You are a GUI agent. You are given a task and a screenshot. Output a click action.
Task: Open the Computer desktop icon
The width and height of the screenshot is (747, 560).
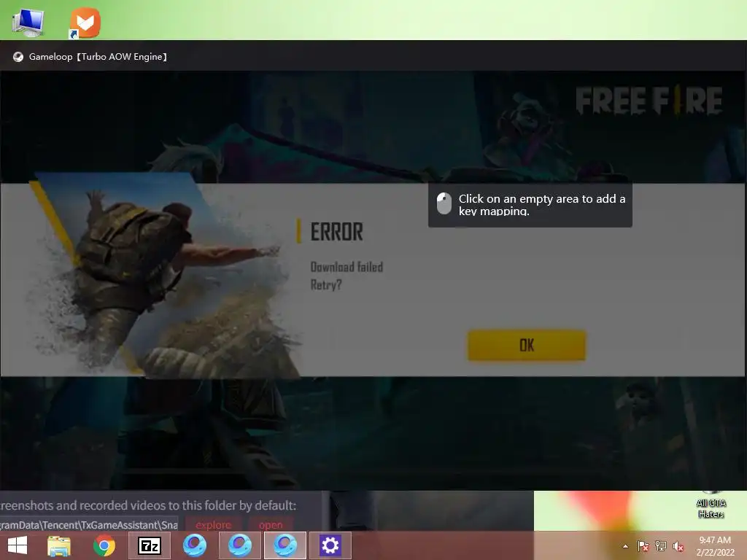(28, 22)
